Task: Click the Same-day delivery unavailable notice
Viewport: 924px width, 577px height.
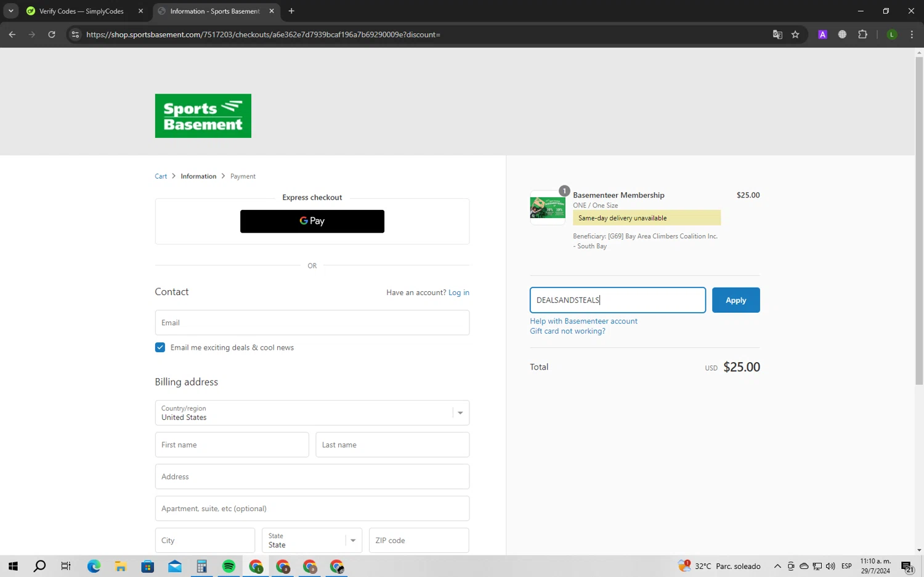Action: point(647,218)
